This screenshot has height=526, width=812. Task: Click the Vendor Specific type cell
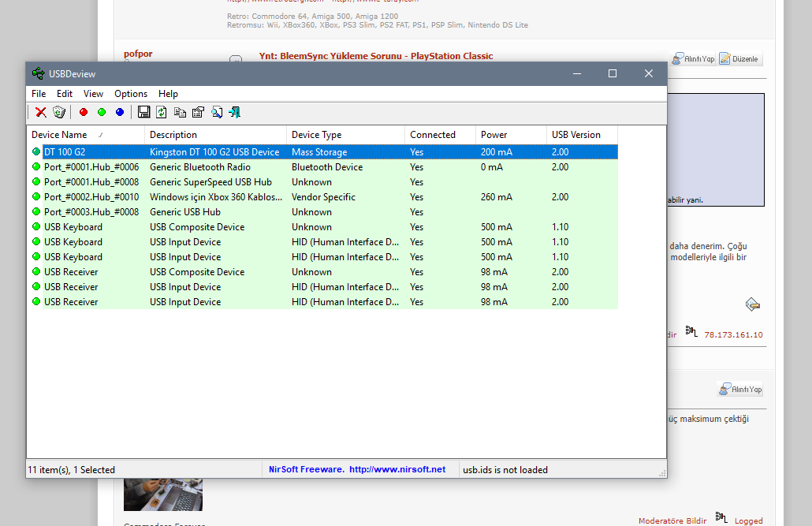coord(323,197)
